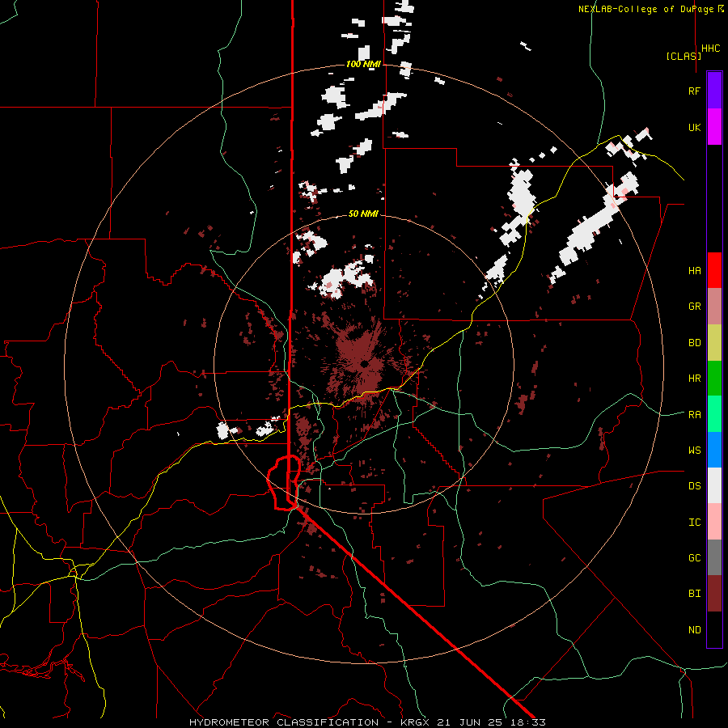The width and height of the screenshot is (728, 728).
Task: Click the BD legend label
Action: pos(694,343)
